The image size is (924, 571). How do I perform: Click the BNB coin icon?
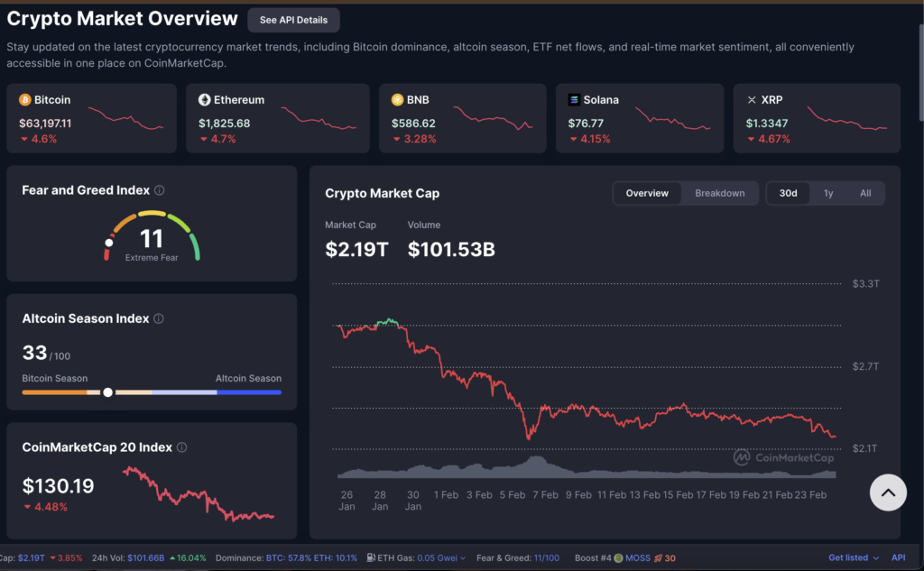pos(397,100)
